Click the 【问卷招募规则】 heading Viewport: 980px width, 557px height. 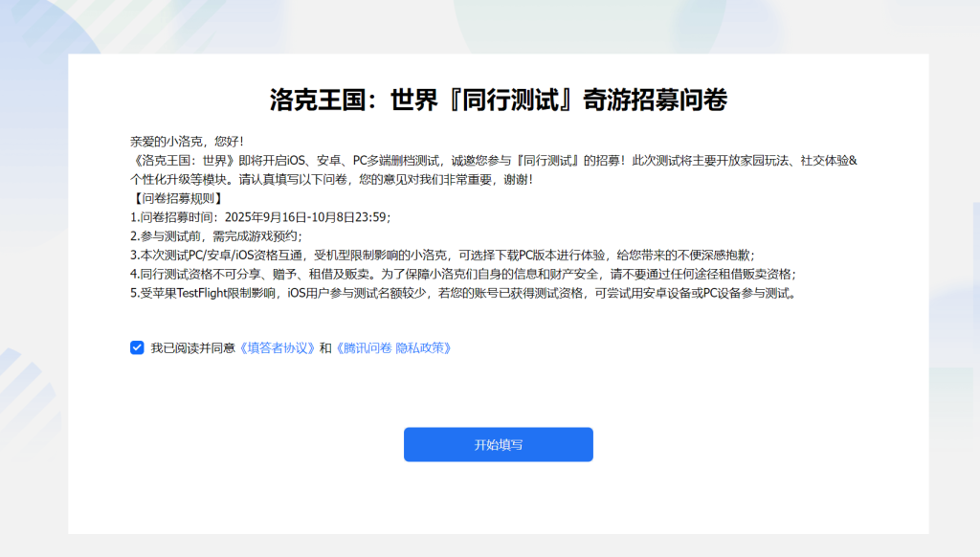click(177, 199)
